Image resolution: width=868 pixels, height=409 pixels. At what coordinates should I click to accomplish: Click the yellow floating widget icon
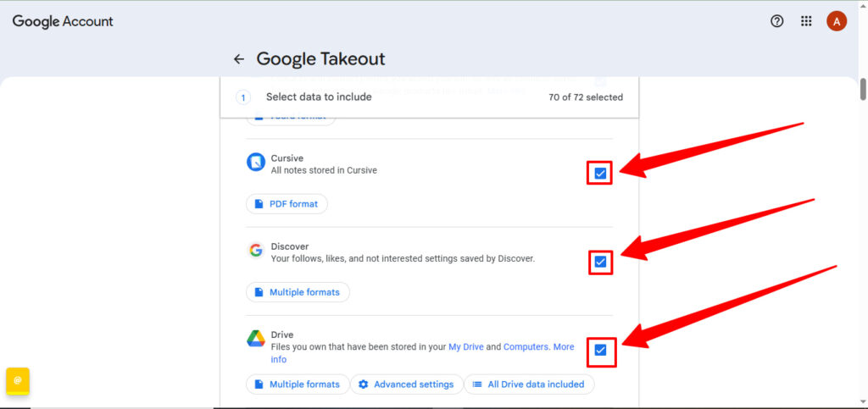coord(18,380)
